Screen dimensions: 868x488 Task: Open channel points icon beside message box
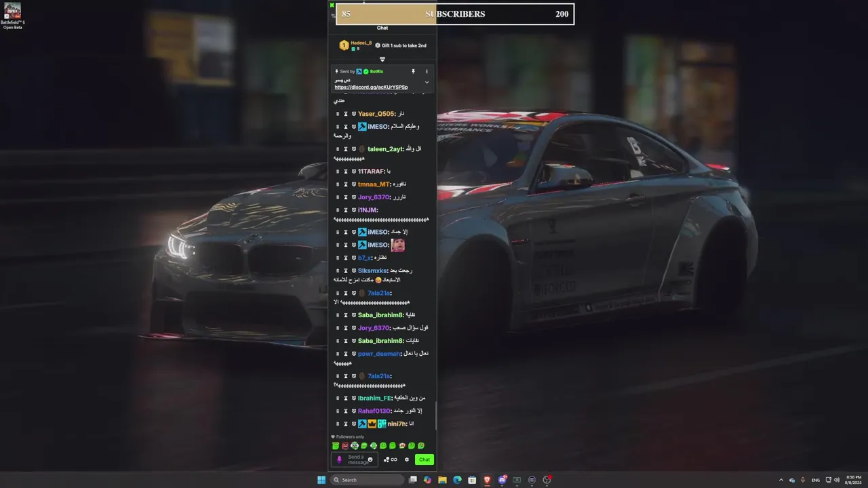(x=390, y=460)
